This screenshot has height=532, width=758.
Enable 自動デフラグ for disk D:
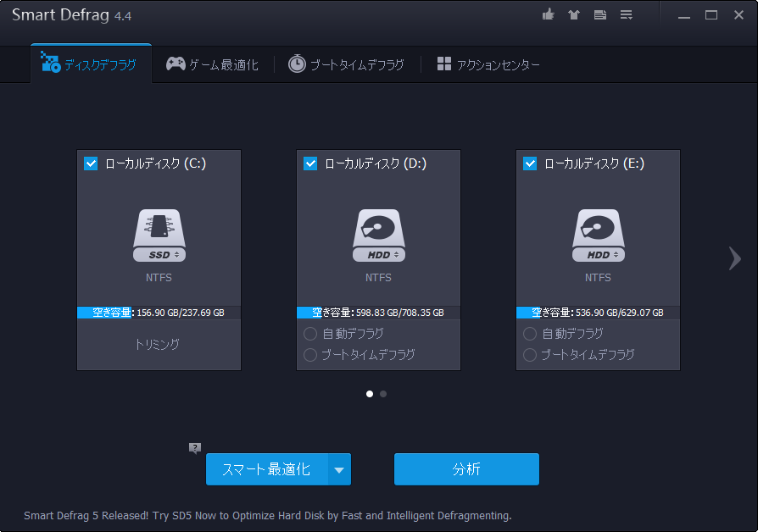309,334
